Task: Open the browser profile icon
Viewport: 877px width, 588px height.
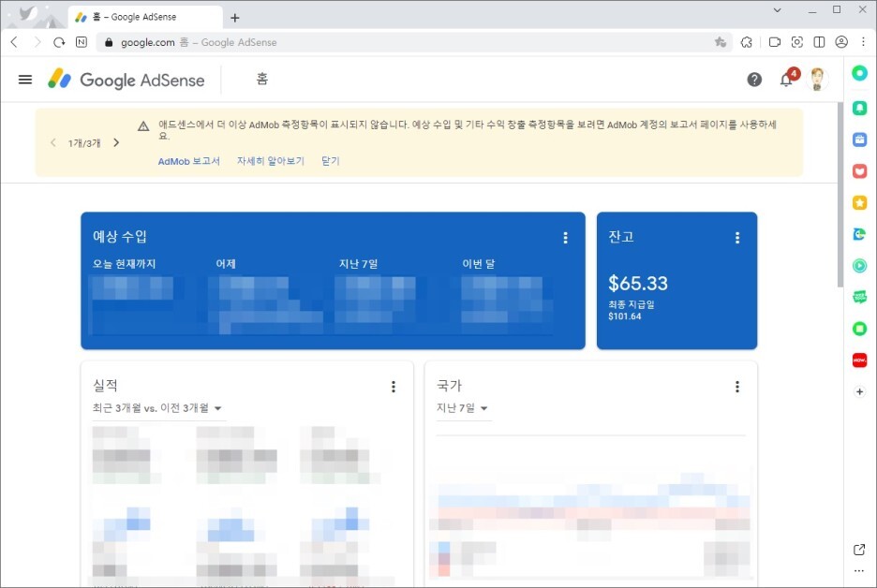Action: 841,42
